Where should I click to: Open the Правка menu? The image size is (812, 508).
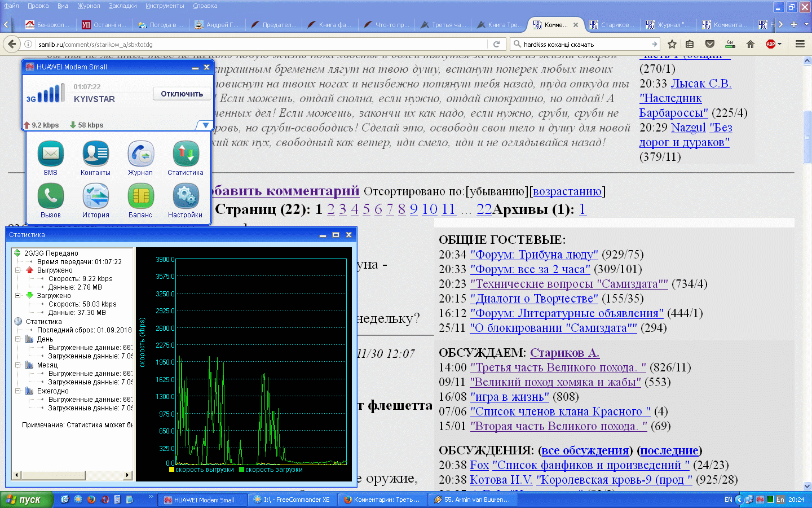point(38,6)
